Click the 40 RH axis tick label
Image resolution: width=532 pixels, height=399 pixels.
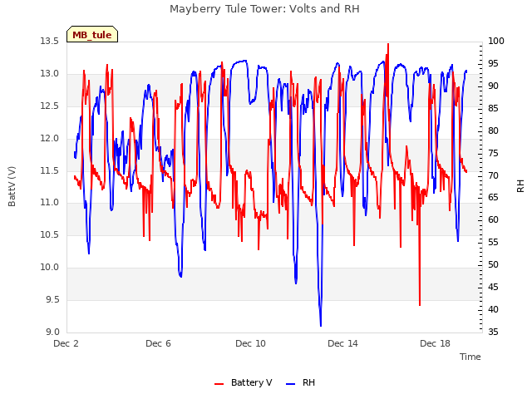tap(493, 309)
